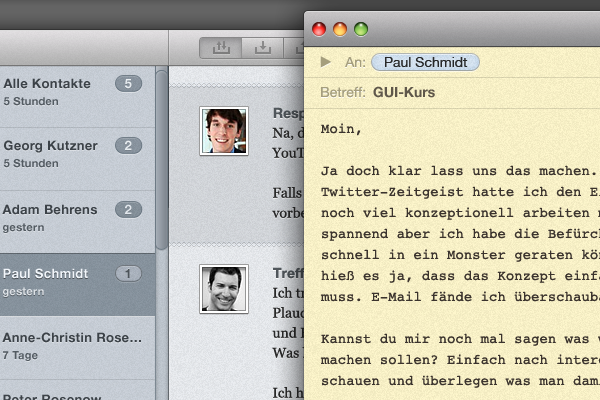Click the download inbox tray toolbar icon

(262, 48)
